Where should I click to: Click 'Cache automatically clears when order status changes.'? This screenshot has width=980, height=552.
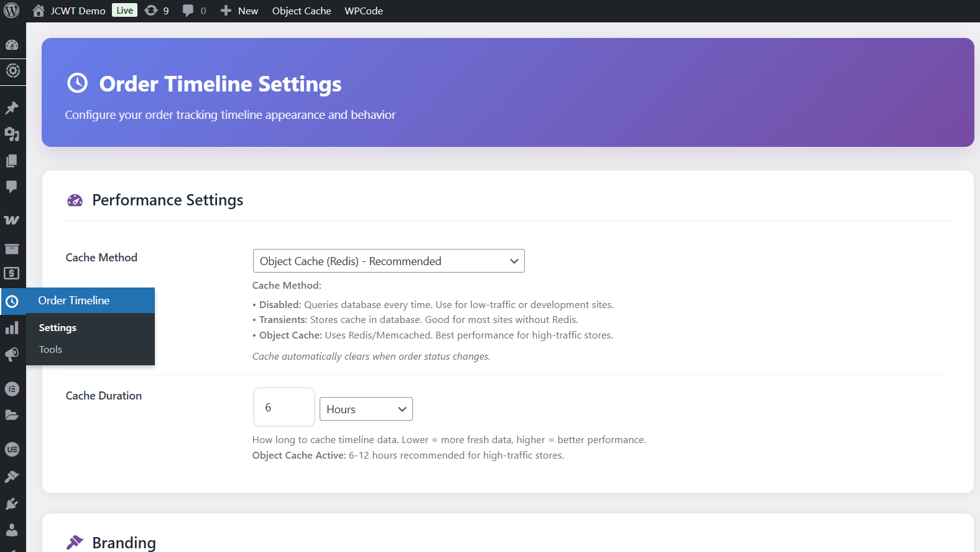371,356
